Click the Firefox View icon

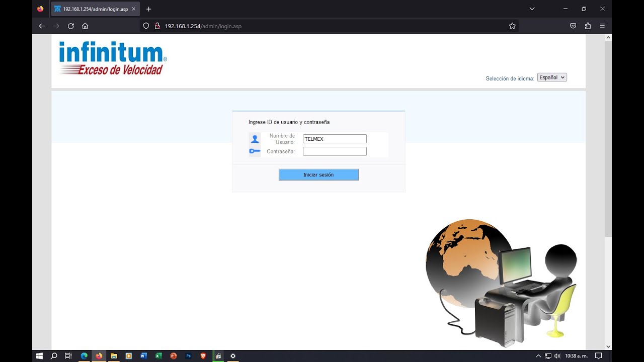point(40,9)
